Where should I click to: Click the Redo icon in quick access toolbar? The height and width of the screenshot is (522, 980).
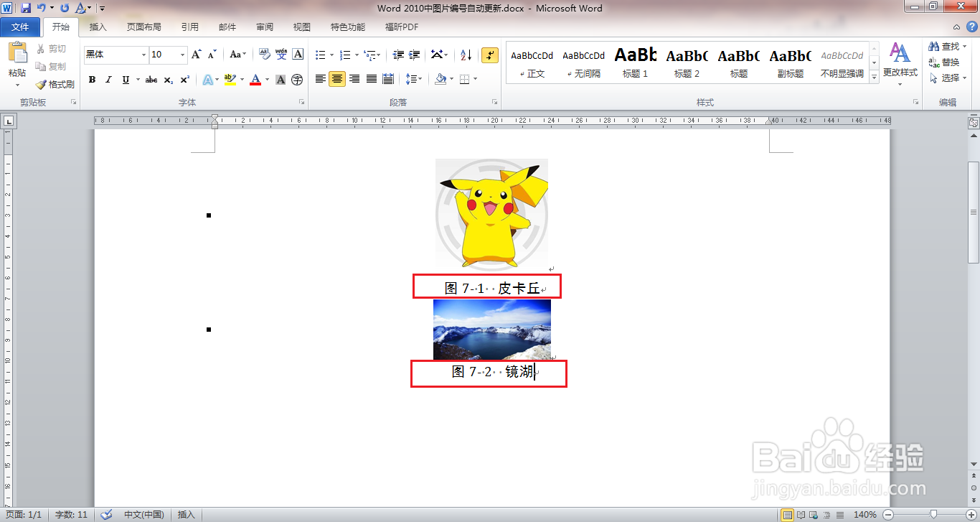65,8
